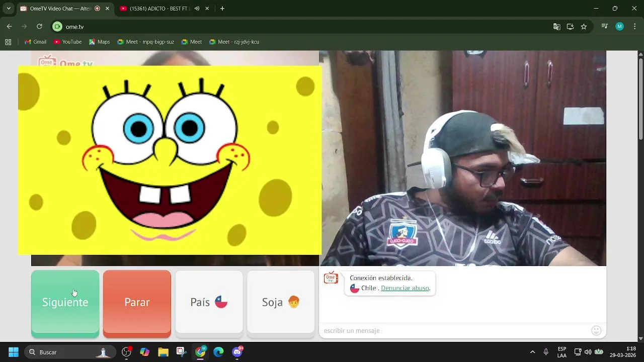This screenshot has height=362, width=644.
Task: Go back to previous page
Action: (9, 27)
